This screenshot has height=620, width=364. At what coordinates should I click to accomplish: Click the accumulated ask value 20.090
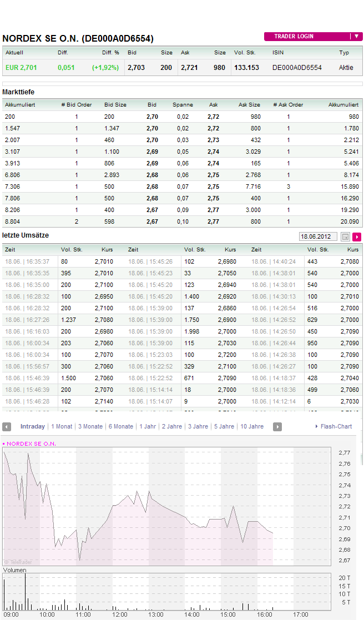pos(350,222)
